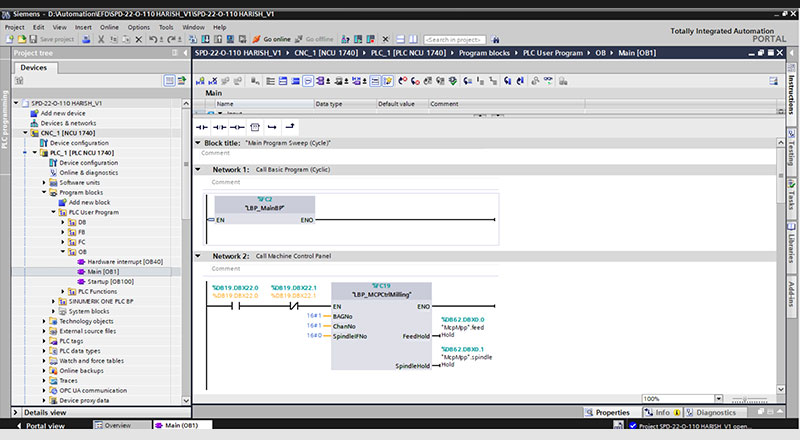This screenshot has width=800, height=440.
Task: Open the zoom level dropdown at 100%
Action: [719, 399]
